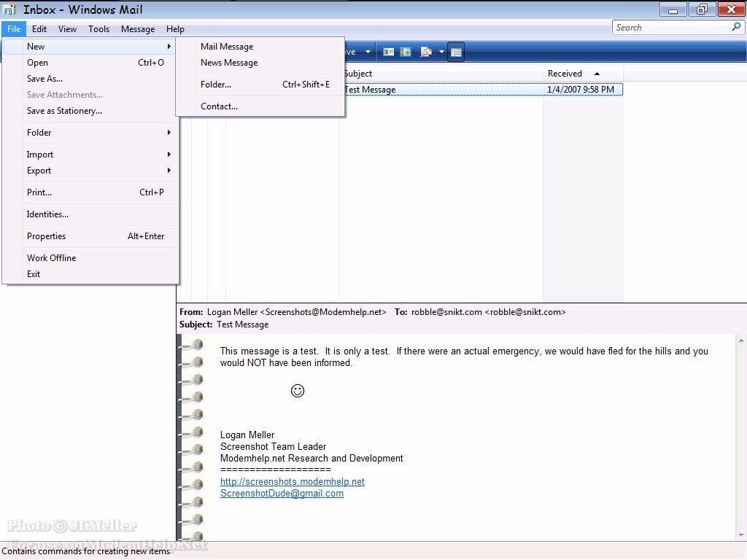
Task: Sort by the Received column header
Action: click(583, 74)
